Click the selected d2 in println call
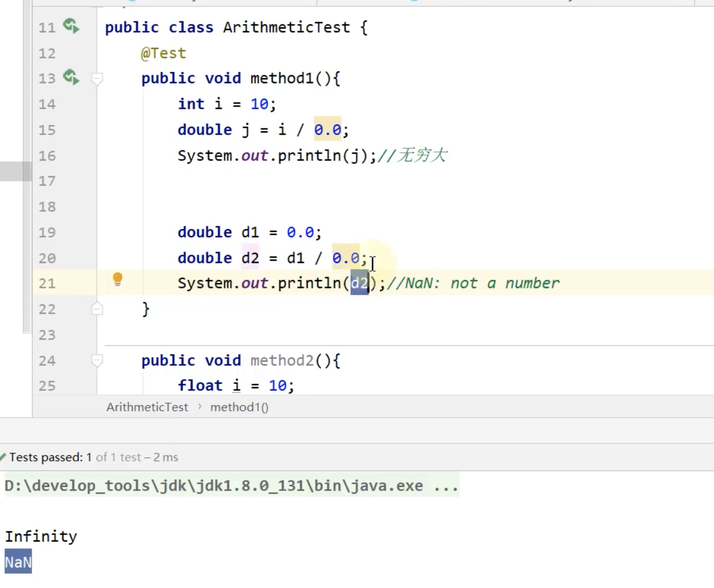 coord(359,283)
